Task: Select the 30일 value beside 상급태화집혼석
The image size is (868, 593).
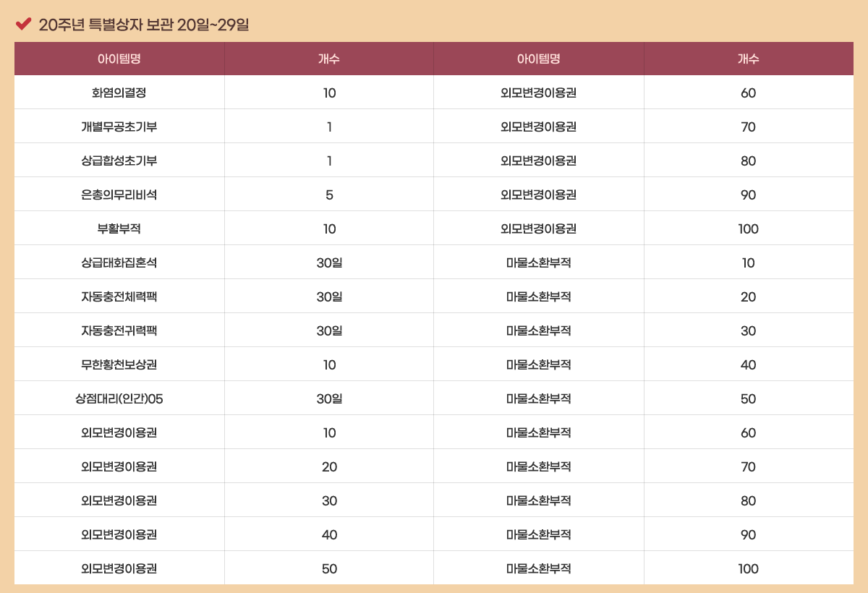Action: coord(329,263)
